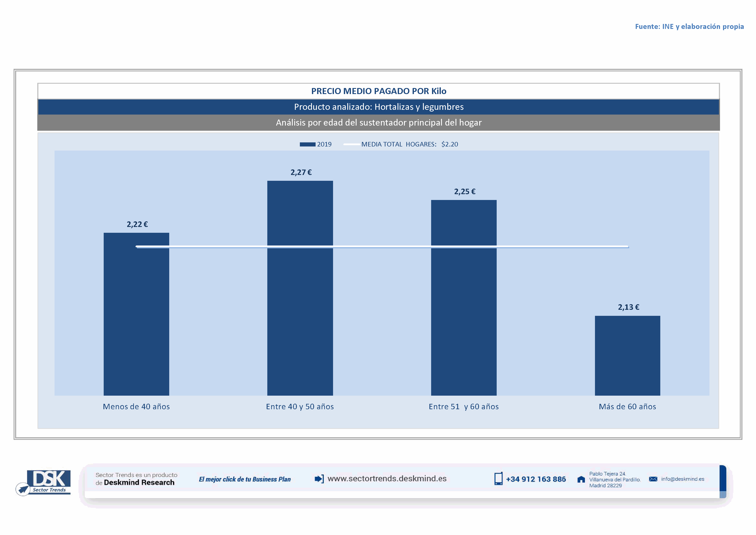Click the 2,27 € data label

(301, 172)
